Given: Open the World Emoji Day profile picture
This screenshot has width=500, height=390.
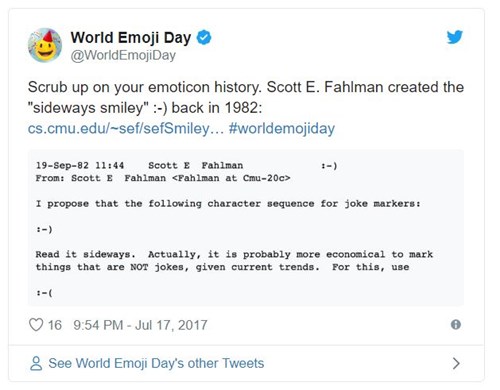Looking at the screenshot, I should point(45,45).
